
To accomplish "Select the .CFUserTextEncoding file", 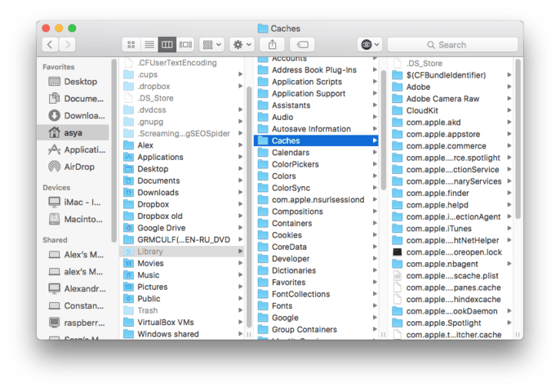I will coord(182,63).
